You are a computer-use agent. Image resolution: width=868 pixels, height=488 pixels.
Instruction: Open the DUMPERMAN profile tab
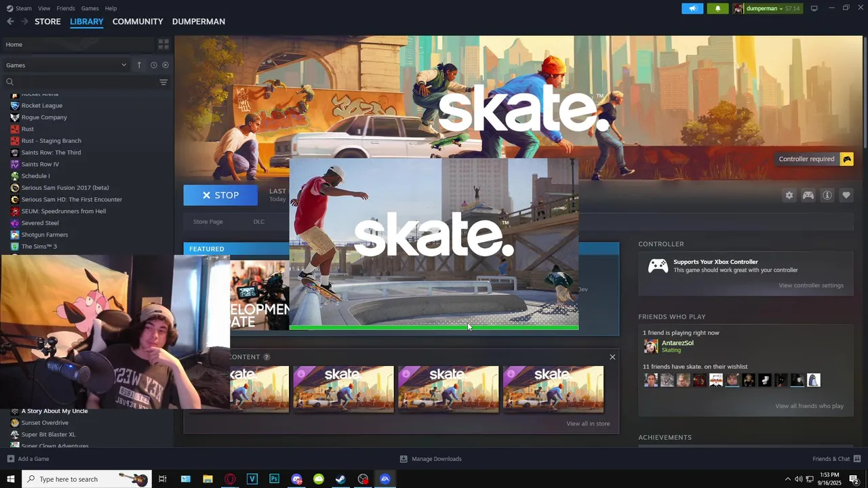point(199,22)
